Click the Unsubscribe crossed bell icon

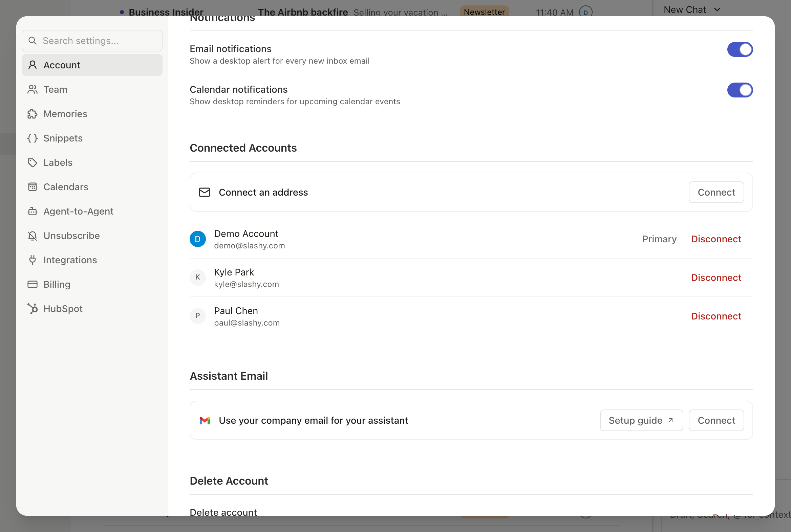click(x=33, y=236)
